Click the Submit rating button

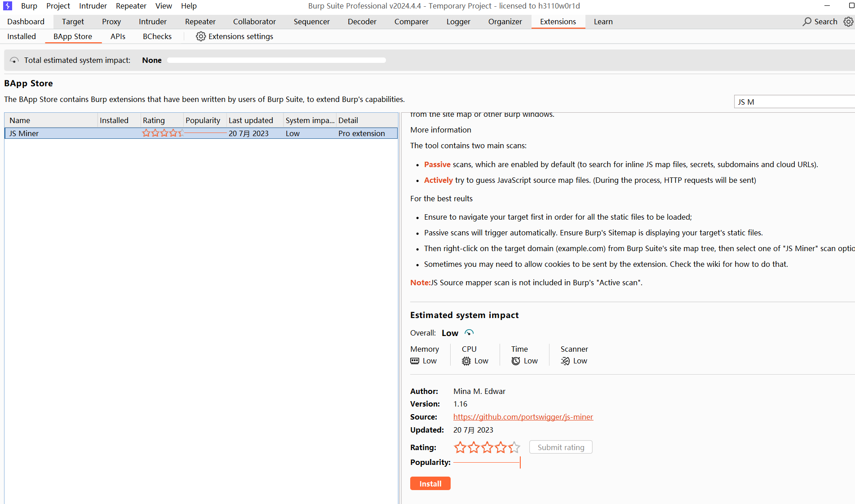click(x=561, y=447)
